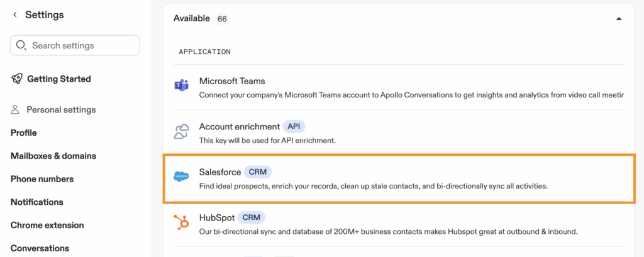Click the Personal settings person icon
644x257 pixels.
coord(15,110)
